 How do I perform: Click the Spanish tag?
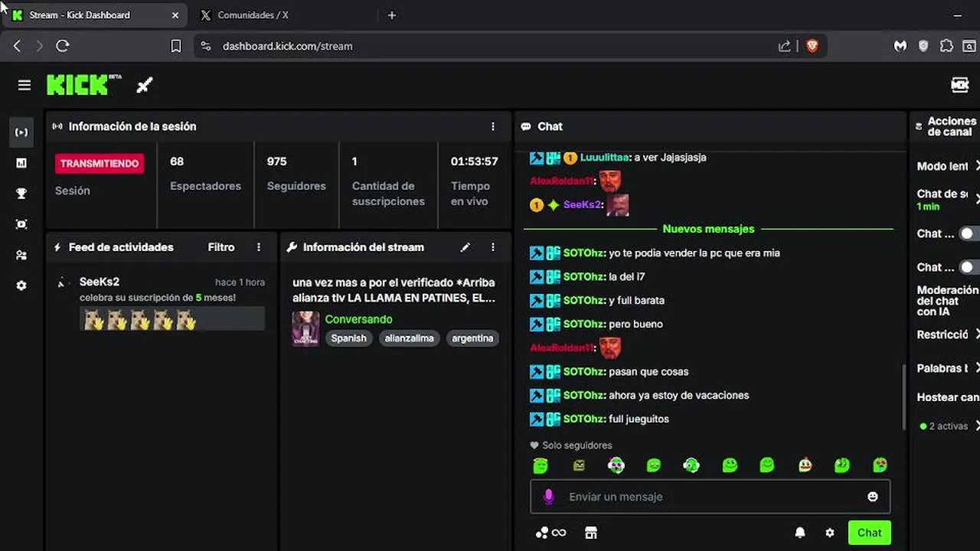tap(348, 338)
